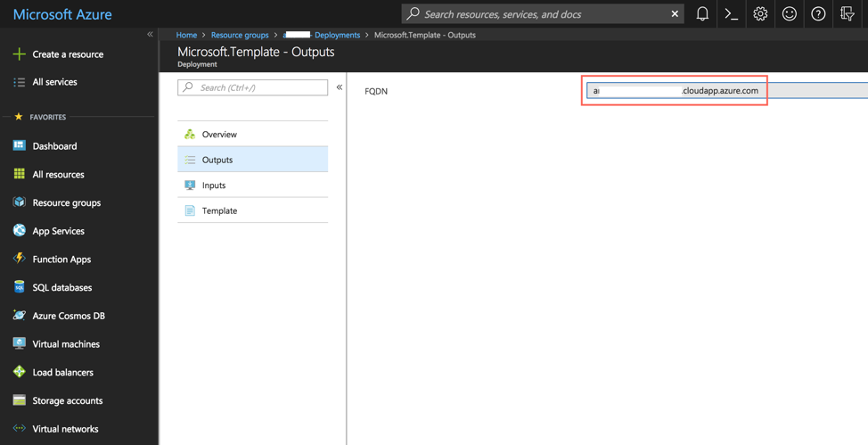
Task: Collapse the left favorites sidebar
Action: [x=150, y=34]
